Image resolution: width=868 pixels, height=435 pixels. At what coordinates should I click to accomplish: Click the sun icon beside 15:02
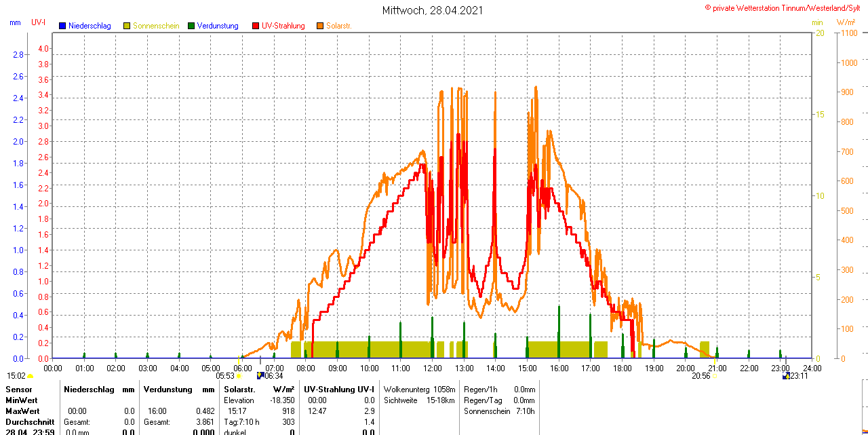pos(31,376)
